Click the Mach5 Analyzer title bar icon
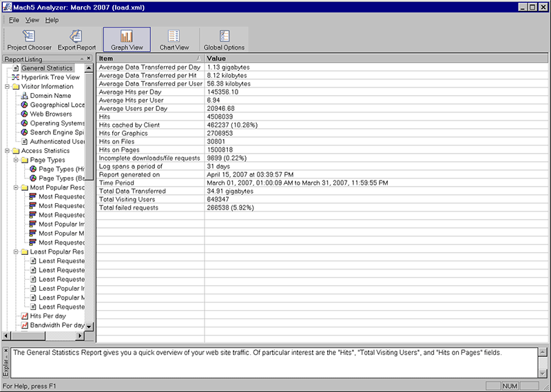Viewport: 551px width, 392px height. [x=7, y=7]
